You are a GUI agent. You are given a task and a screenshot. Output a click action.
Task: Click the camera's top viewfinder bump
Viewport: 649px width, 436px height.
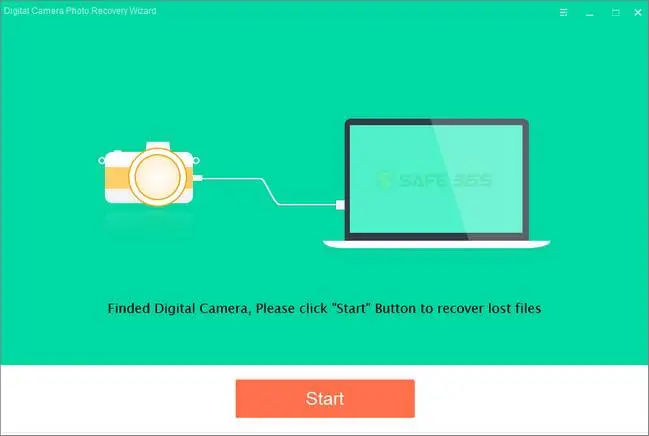[158, 145]
